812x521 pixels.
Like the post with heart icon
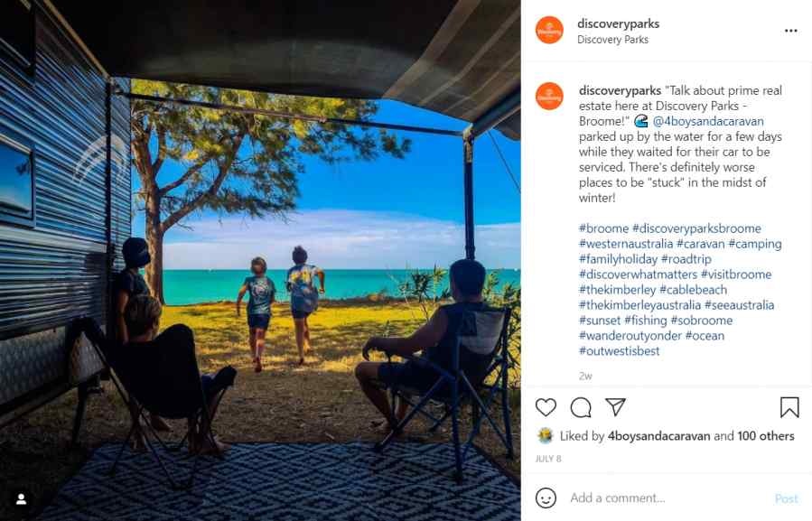coord(546,407)
